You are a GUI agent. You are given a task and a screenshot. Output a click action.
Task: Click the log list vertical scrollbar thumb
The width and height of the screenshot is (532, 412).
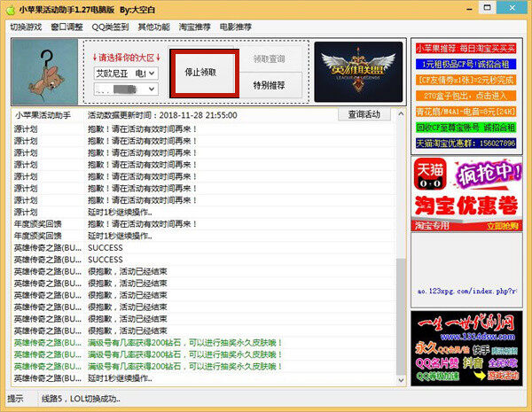click(x=401, y=317)
